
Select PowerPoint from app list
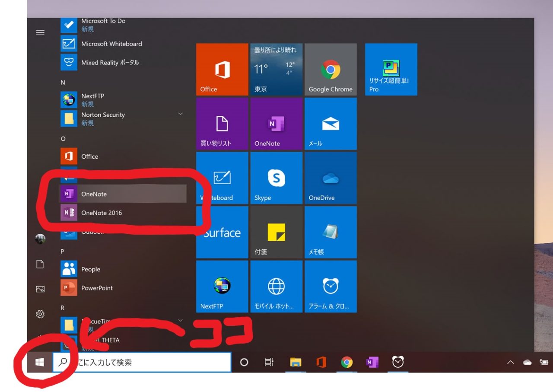tap(97, 288)
